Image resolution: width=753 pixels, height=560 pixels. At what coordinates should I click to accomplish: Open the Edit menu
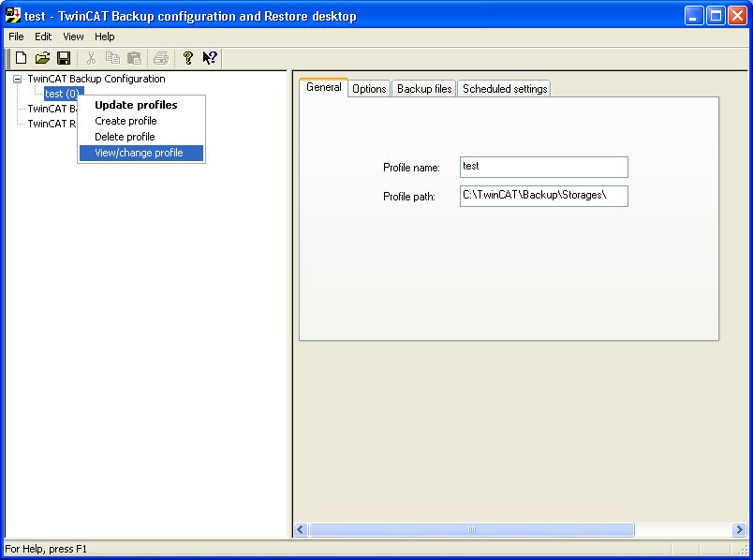(43, 37)
